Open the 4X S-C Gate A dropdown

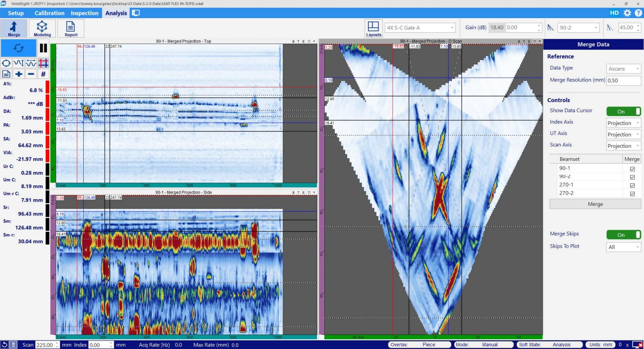(x=420, y=28)
